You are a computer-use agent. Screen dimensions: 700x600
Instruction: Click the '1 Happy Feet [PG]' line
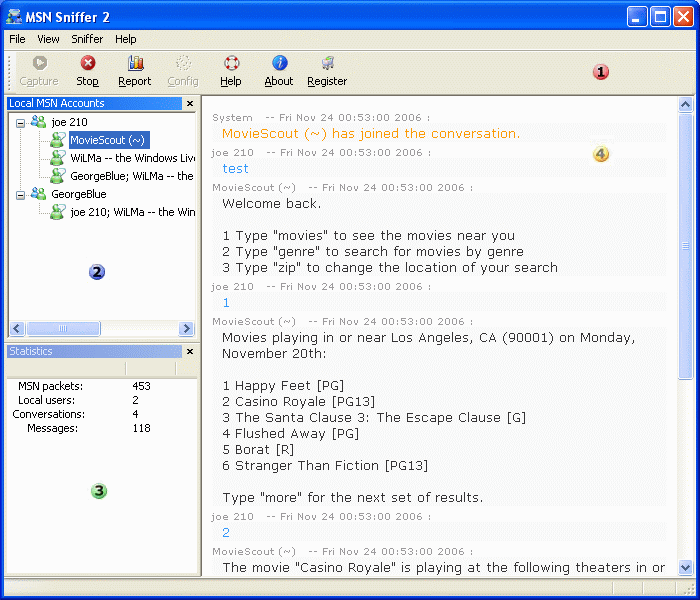coord(283,386)
